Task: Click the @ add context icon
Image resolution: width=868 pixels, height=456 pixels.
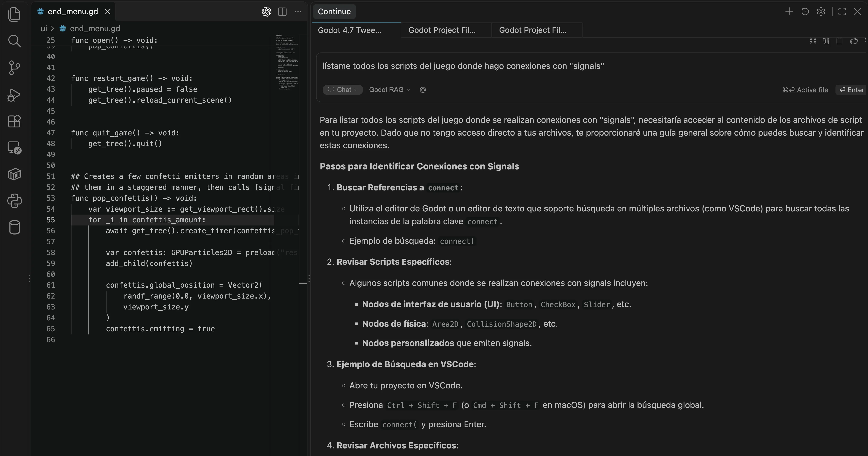Action: [423, 90]
